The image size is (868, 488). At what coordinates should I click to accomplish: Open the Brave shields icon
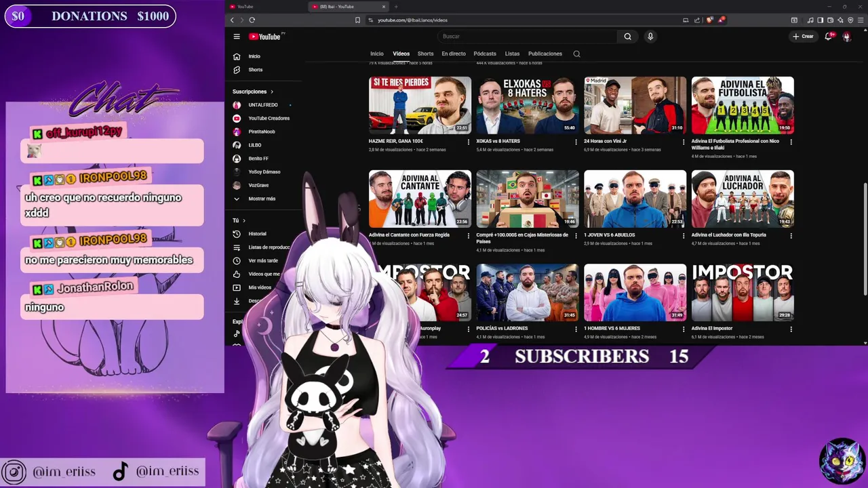710,20
